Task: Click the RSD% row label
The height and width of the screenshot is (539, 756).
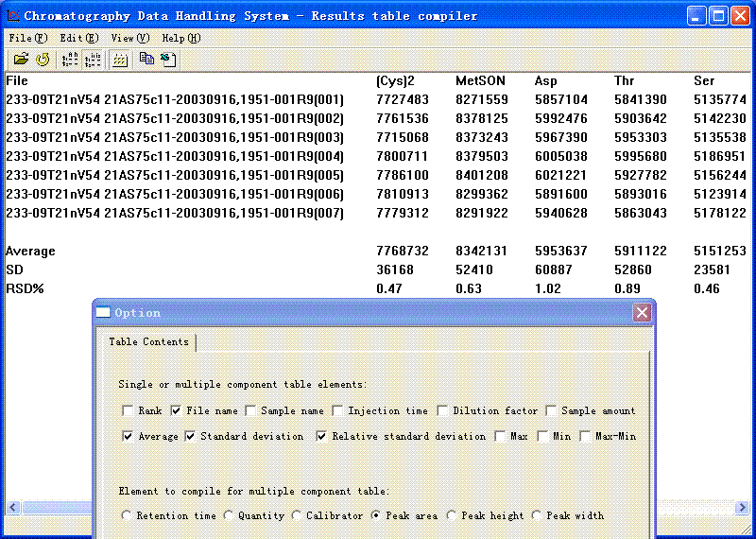Action: (x=26, y=289)
